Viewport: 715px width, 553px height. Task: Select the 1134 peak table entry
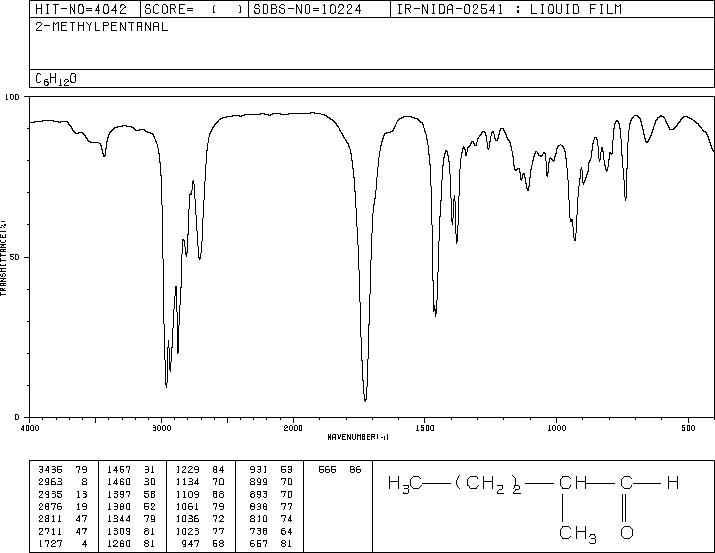200,482
